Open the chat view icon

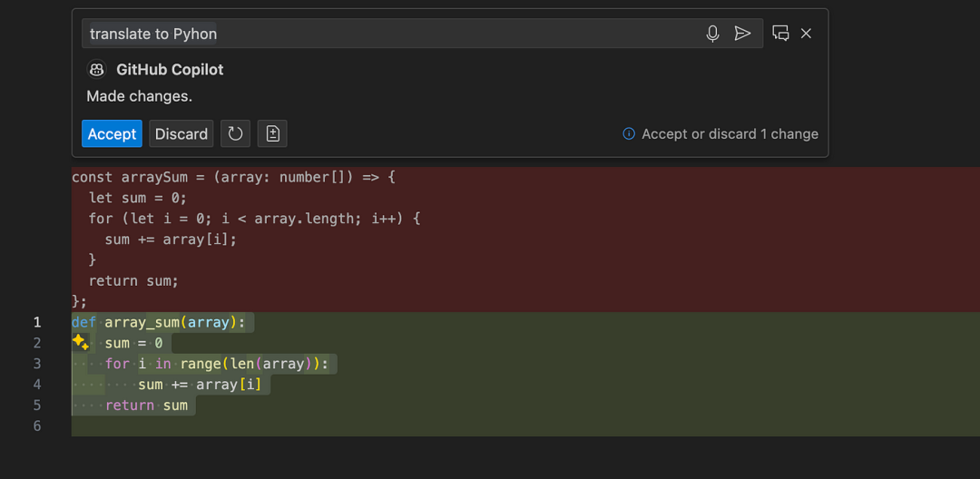780,34
